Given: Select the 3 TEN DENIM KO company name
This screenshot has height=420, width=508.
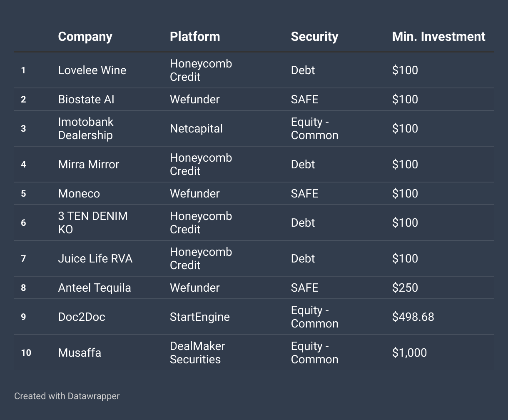Looking at the screenshot, I should pos(93,222).
